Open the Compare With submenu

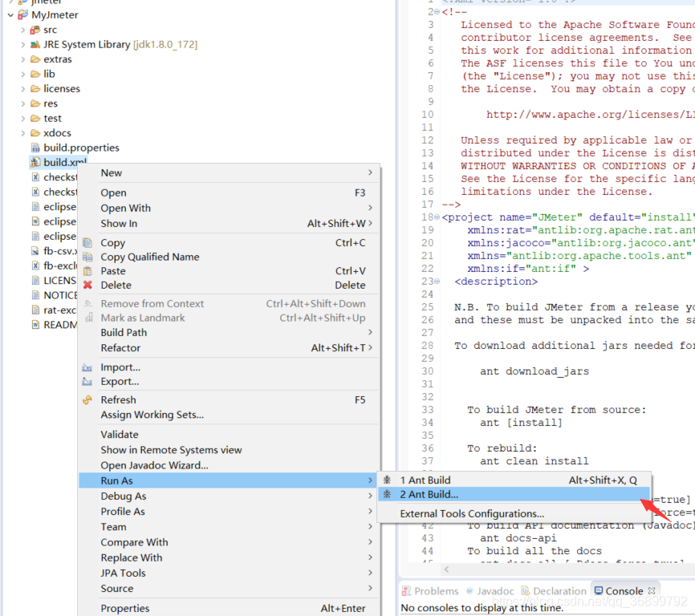[x=230, y=542]
